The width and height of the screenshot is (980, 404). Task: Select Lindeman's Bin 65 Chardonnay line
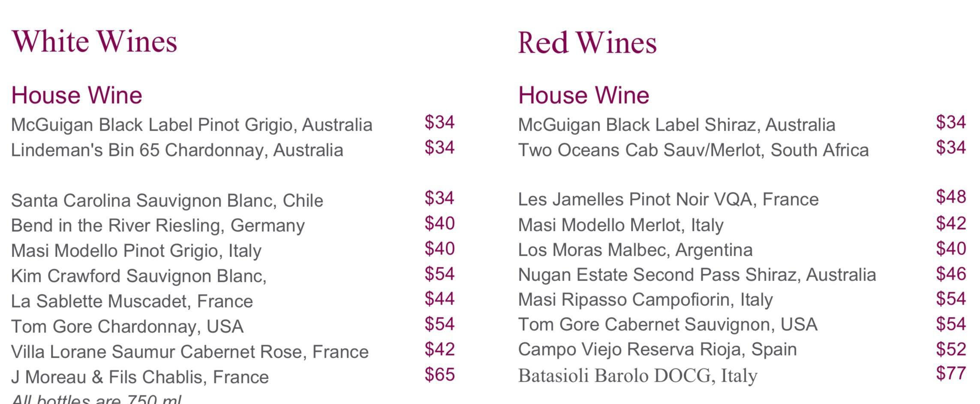(x=177, y=150)
